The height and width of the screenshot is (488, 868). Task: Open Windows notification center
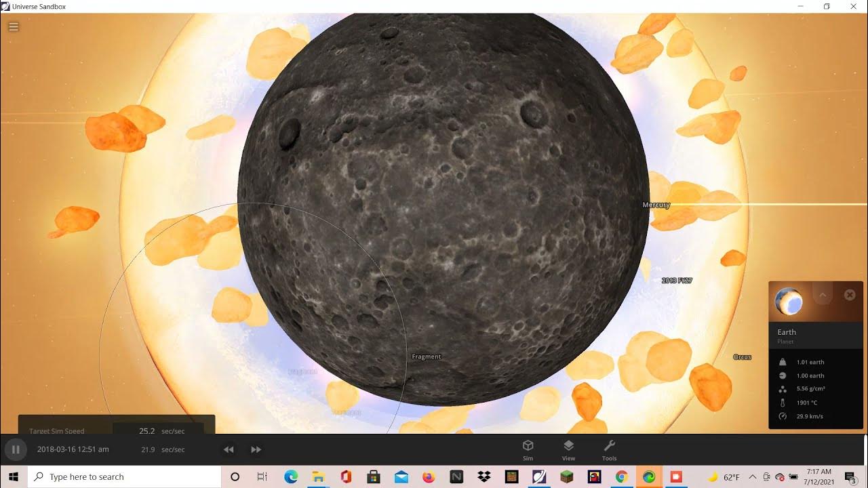(x=850, y=477)
